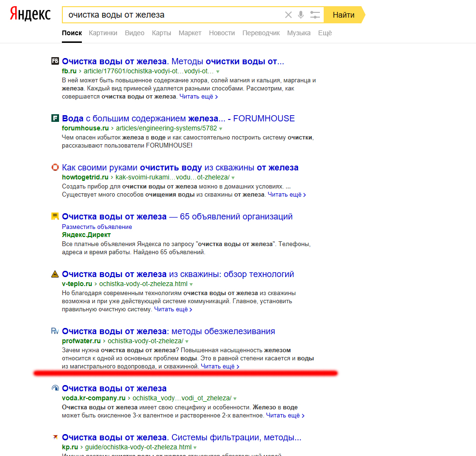Click the fb.ru favicon
476x456 pixels.
tap(55, 61)
